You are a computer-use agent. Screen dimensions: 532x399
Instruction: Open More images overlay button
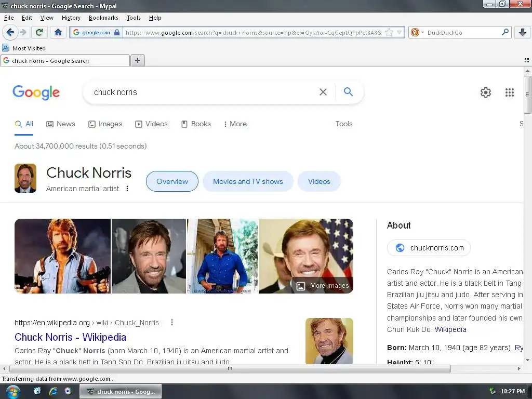click(x=322, y=285)
